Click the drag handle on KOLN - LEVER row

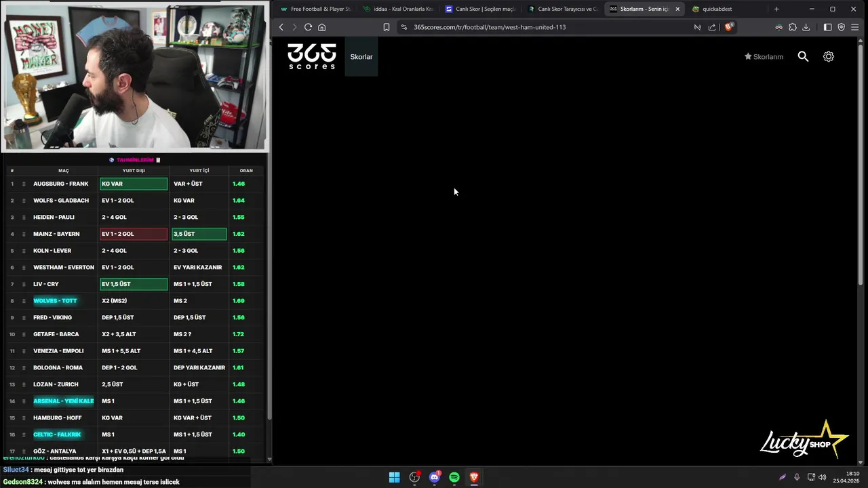[x=24, y=251]
